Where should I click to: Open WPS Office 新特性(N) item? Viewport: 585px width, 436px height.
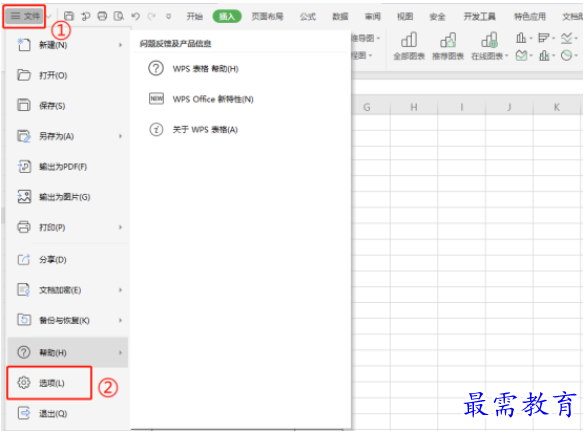[x=201, y=99]
